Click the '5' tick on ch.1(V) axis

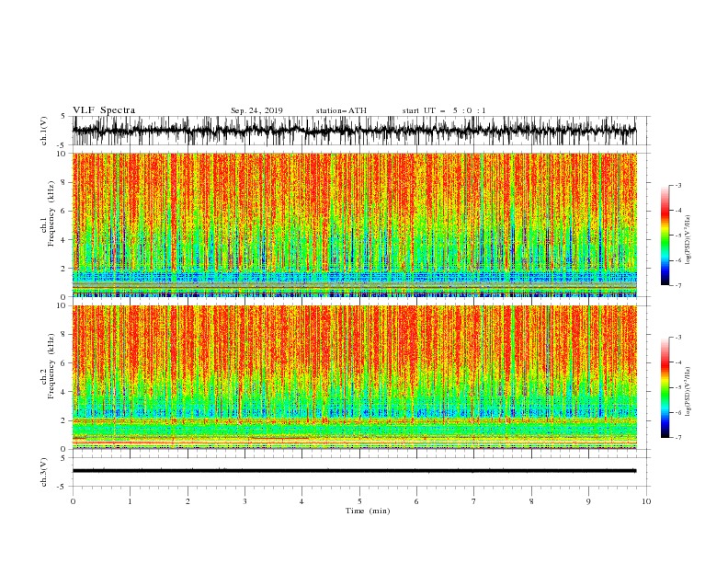63,116
